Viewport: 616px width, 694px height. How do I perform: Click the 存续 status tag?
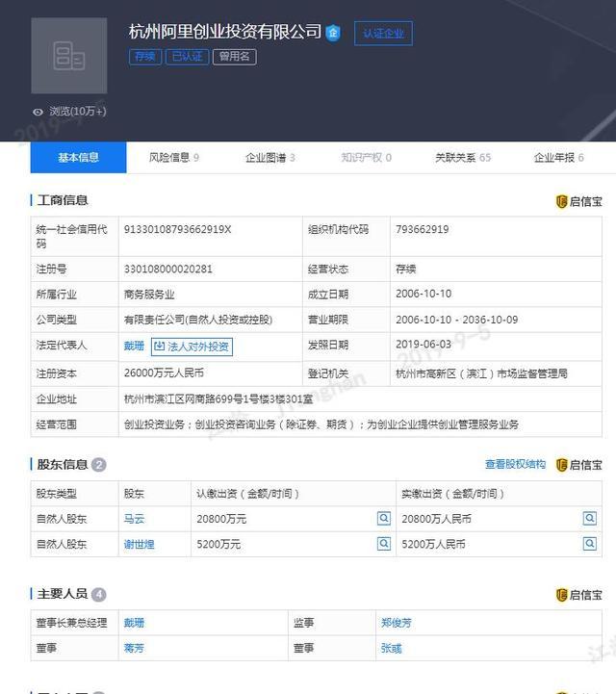144,57
